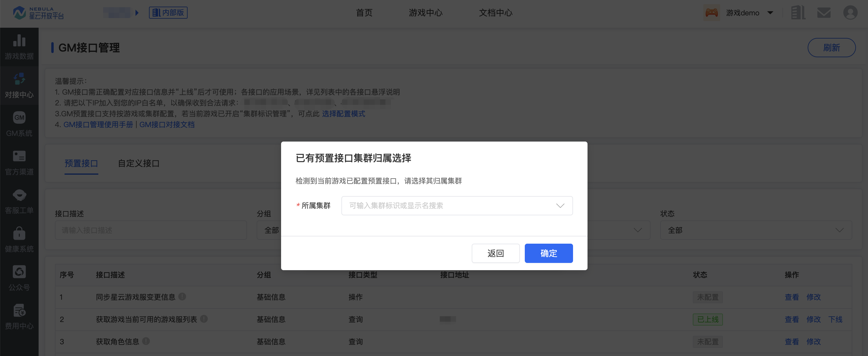Click the 接口地址 column header
This screenshot has height=356, width=868.
pos(455,275)
